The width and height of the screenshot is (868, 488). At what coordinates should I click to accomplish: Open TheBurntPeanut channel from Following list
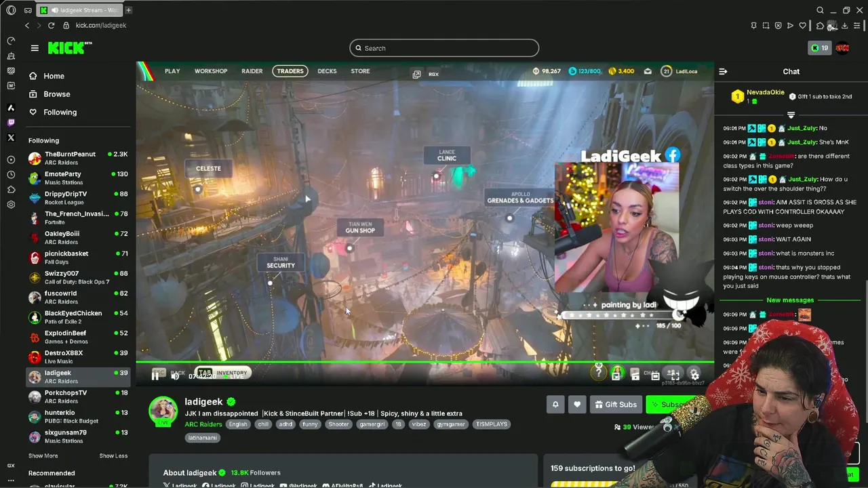(78, 158)
